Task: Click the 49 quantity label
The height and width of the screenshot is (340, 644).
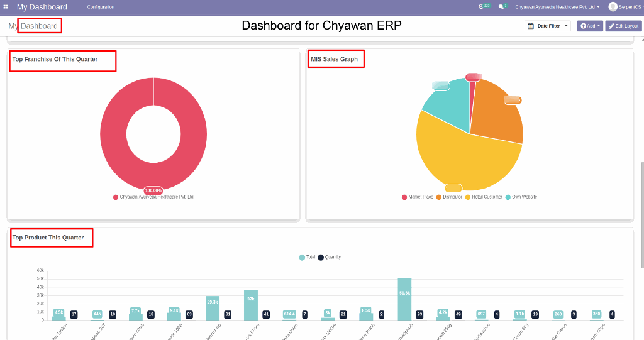Action: pos(458,314)
